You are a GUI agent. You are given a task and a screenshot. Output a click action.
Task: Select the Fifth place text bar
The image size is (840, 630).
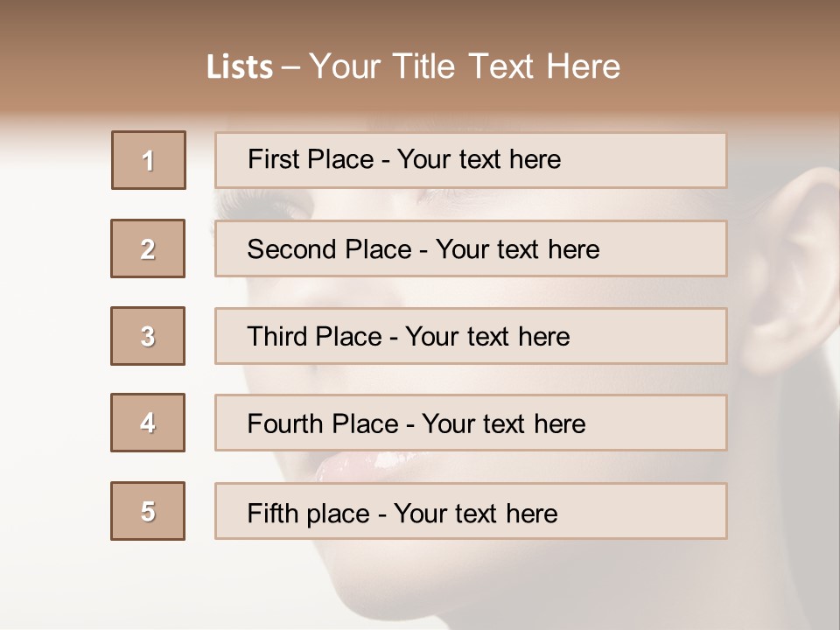tap(471, 511)
